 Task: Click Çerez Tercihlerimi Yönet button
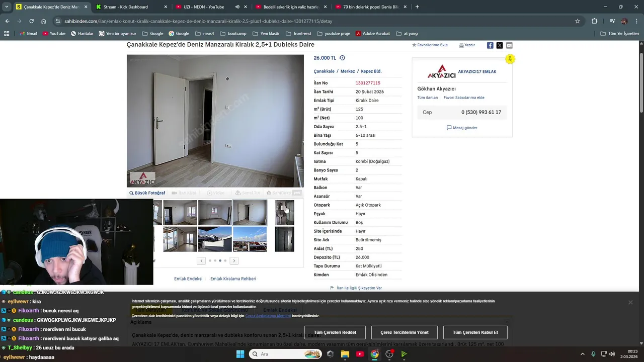[405, 332]
